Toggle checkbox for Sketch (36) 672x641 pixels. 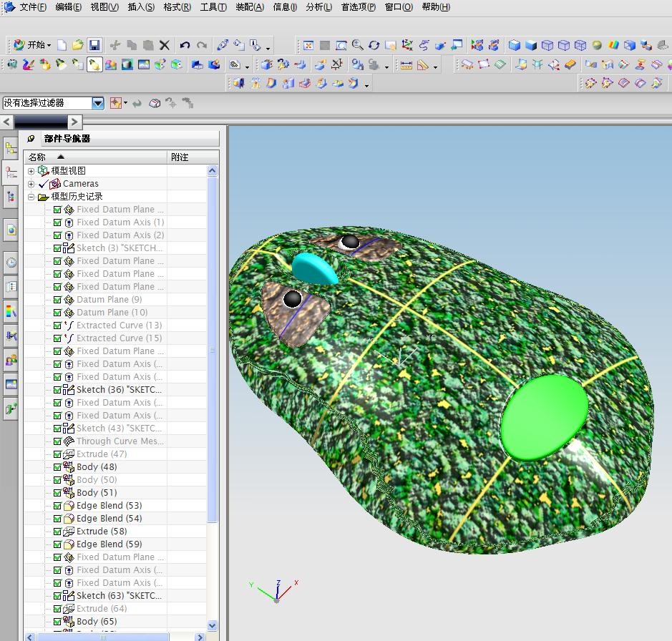pos(57,390)
